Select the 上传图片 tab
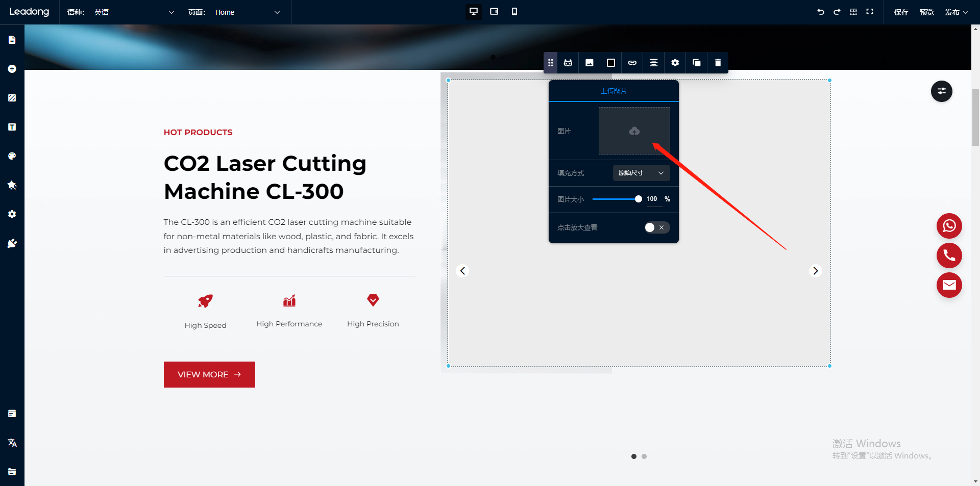Image resolution: width=980 pixels, height=486 pixels. (614, 91)
